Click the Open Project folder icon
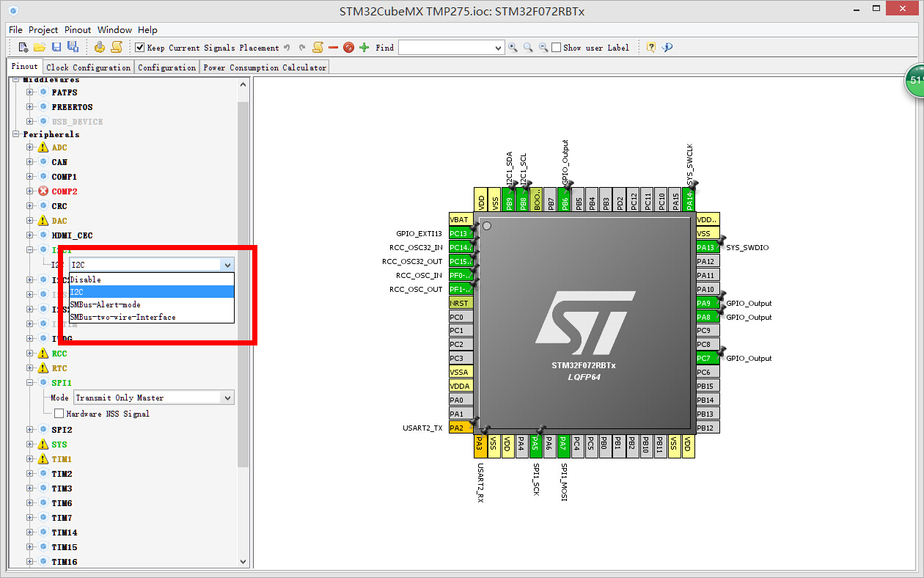This screenshot has width=924, height=578. [x=40, y=47]
